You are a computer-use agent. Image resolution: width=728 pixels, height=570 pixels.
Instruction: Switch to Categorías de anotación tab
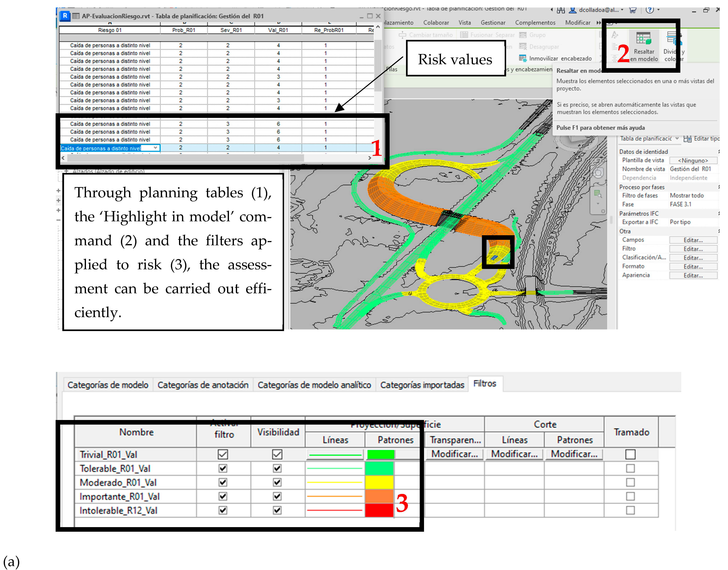203,385
